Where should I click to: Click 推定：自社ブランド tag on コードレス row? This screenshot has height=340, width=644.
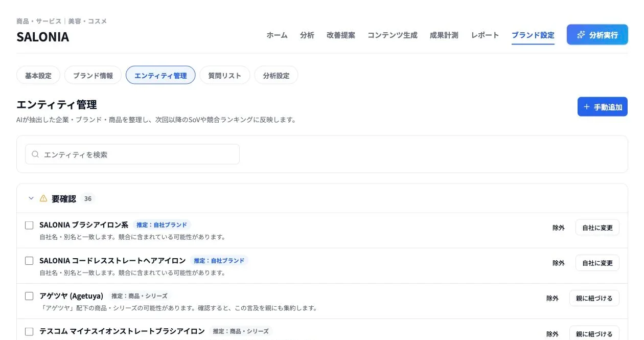pyautogui.click(x=219, y=260)
